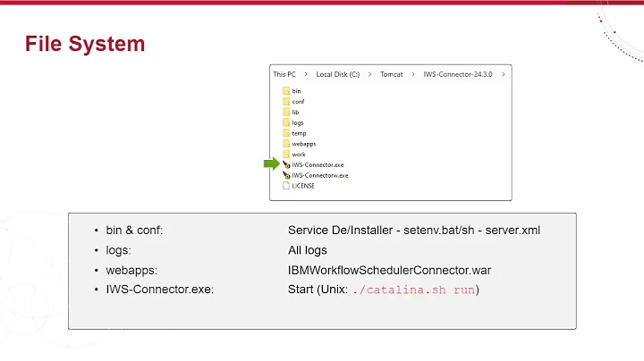This screenshot has height=361, width=644.
Task: Select the IWS-Connectorw.exe file name
Action: point(320,175)
